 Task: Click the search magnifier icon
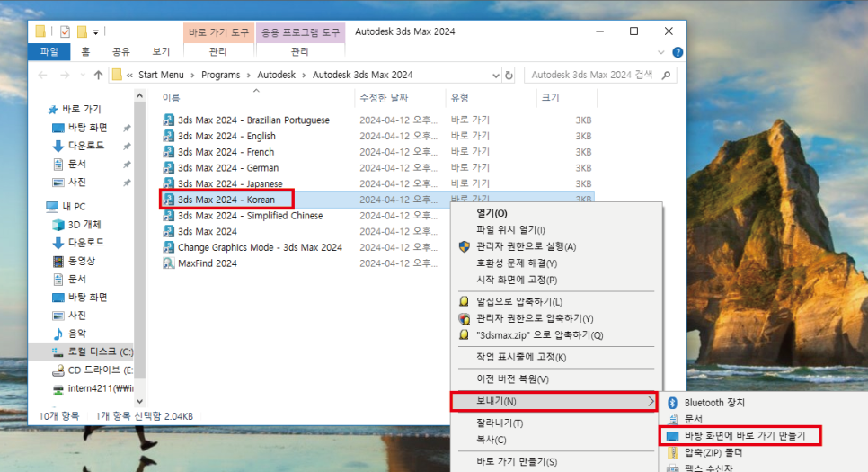(667, 75)
